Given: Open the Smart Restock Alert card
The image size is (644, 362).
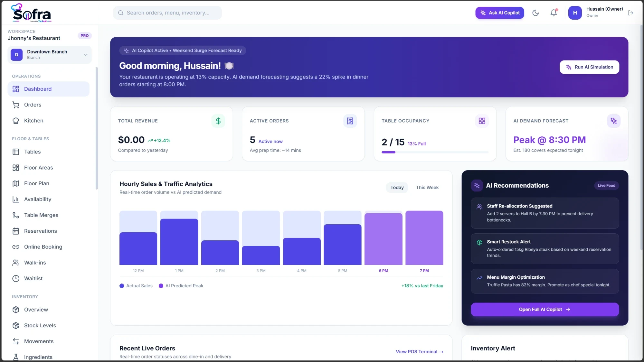Looking at the screenshot, I should pyautogui.click(x=545, y=249).
